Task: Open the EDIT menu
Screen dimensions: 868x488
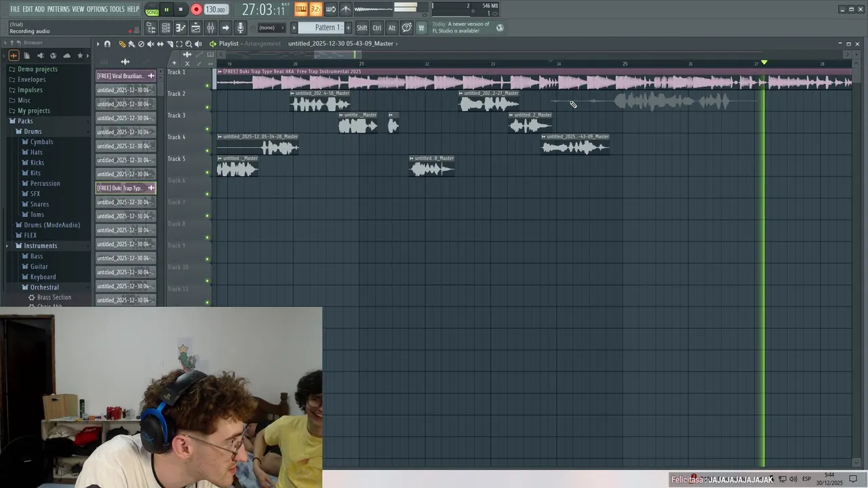Action: [27, 9]
